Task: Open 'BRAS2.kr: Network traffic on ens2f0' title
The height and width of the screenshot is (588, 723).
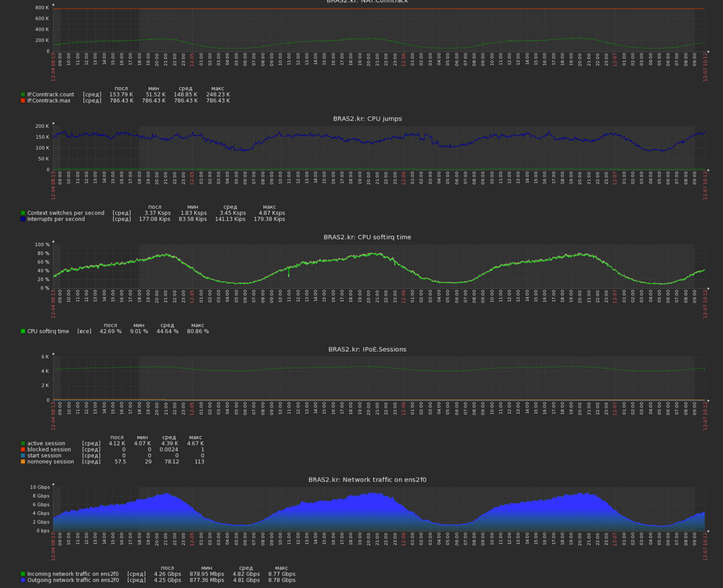Action: [367, 479]
